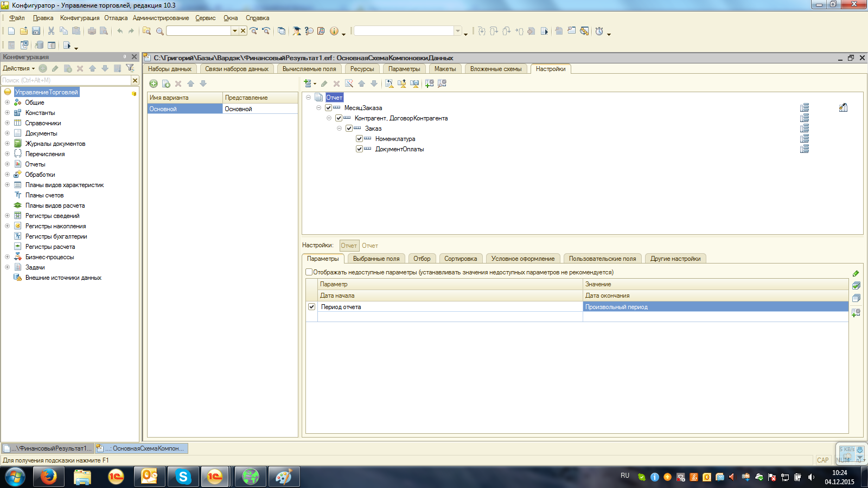Viewport: 868px width, 488px height.
Task: Click the clock icon in top toolbar
Action: pos(599,31)
